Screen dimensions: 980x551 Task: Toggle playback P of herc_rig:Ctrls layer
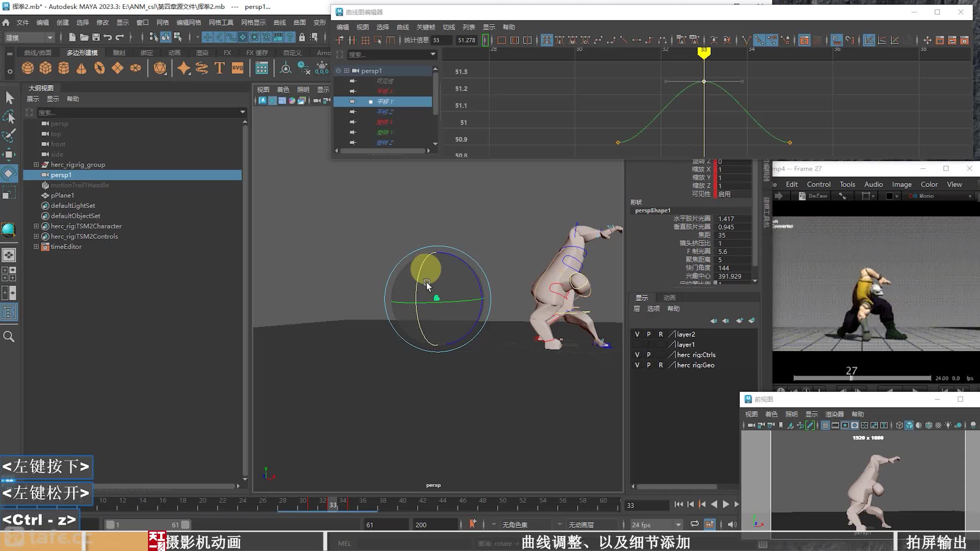(648, 355)
